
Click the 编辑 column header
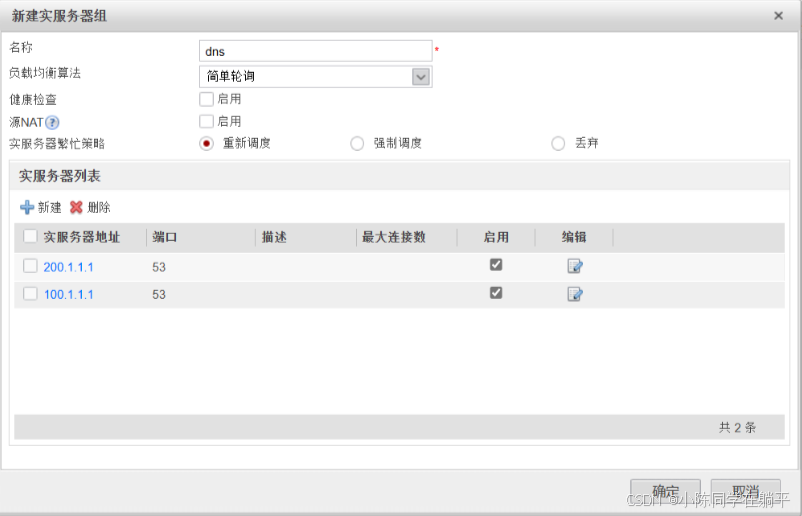[574, 237]
